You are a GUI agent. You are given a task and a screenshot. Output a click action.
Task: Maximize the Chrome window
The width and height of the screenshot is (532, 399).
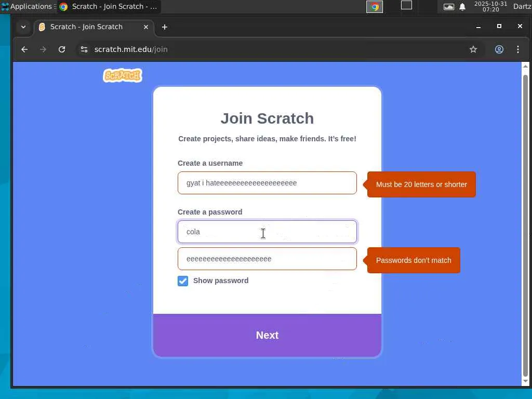499,26
